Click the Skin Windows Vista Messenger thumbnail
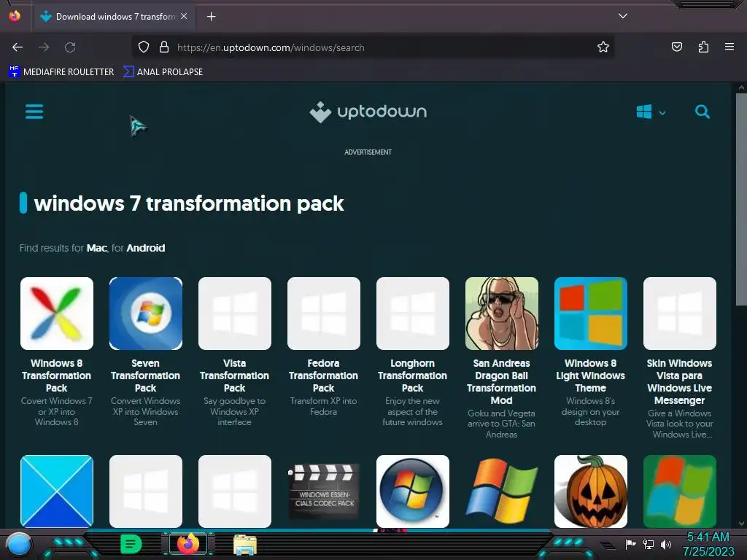 tap(680, 314)
